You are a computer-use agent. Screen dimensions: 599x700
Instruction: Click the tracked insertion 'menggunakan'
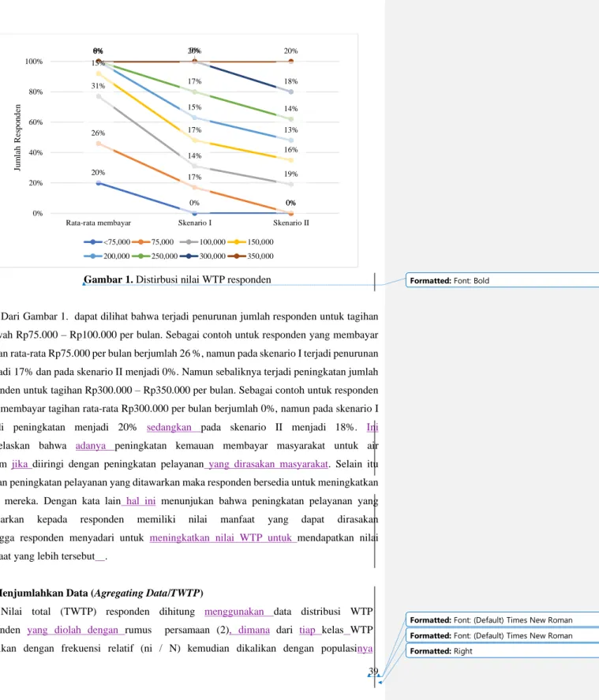click(234, 612)
